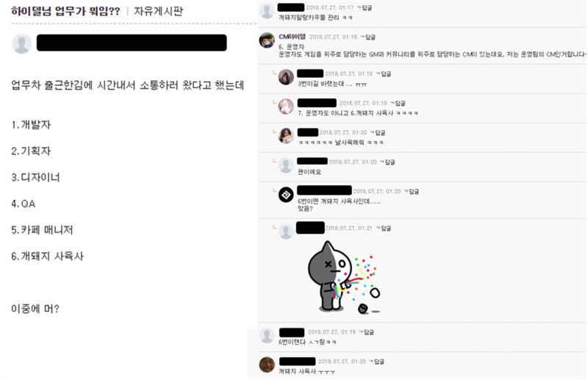Click avatar next to '날사육해줘' comment
This screenshot has height=380, width=588.
tap(286, 136)
